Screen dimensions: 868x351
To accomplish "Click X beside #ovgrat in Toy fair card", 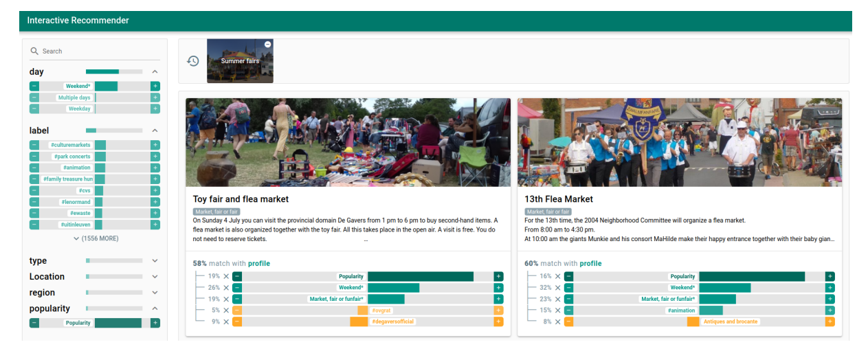I will point(226,310).
